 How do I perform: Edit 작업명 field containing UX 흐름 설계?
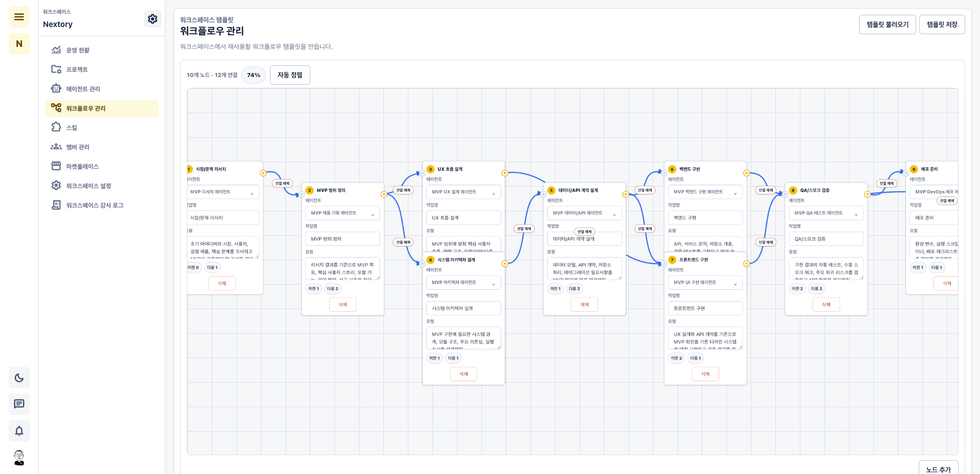click(x=463, y=218)
